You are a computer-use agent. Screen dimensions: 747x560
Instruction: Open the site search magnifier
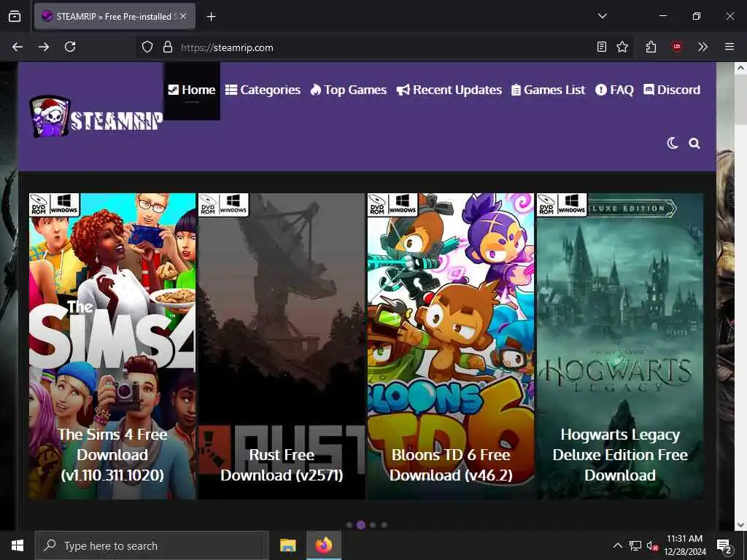(x=694, y=144)
